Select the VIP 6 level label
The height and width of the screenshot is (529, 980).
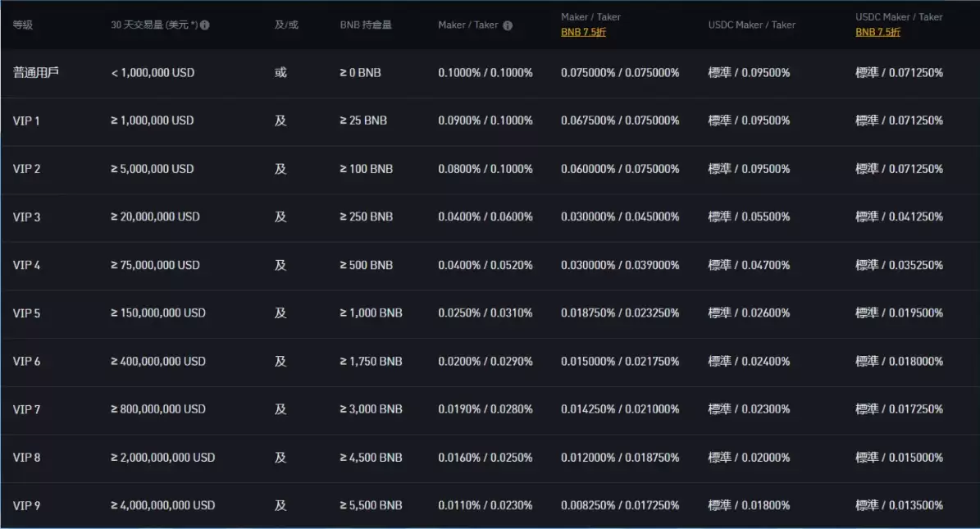click(26, 361)
